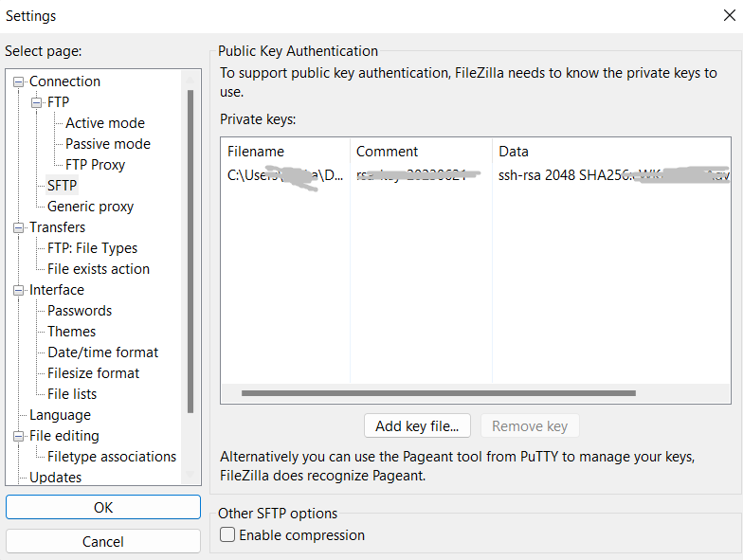Open the Updates page
Image resolution: width=743 pixels, height=560 pixels.
tap(55, 478)
